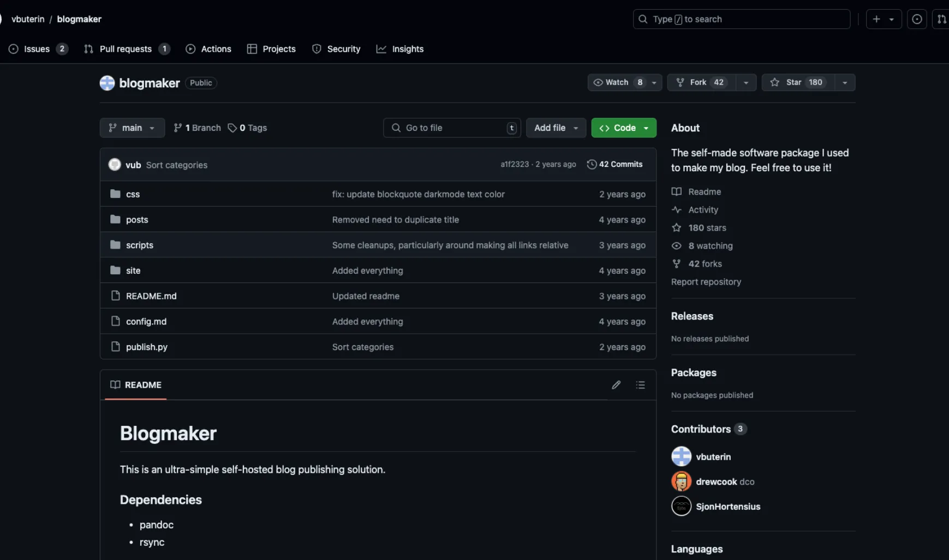
Task: Click the Report repository link
Action: pos(706,282)
